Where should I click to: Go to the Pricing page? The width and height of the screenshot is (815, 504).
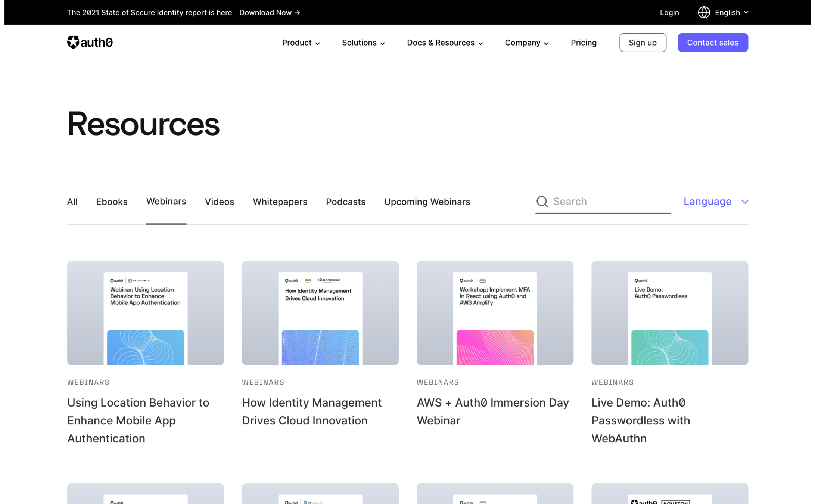point(584,43)
